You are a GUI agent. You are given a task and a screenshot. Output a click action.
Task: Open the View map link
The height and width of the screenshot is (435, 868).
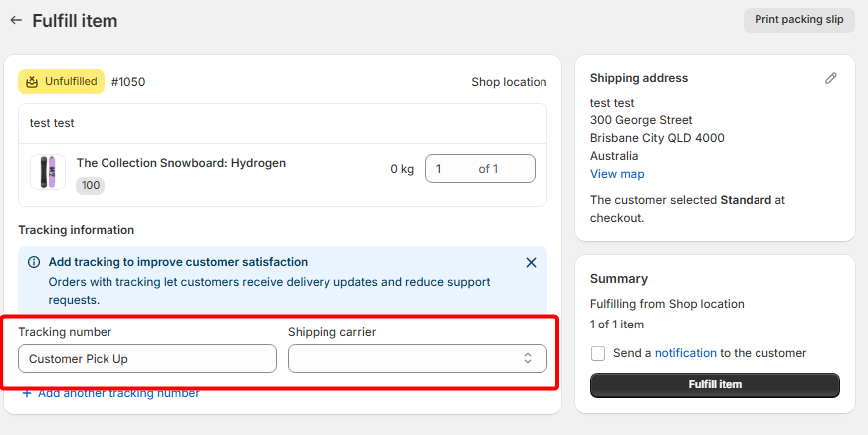(x=617, y=174)
